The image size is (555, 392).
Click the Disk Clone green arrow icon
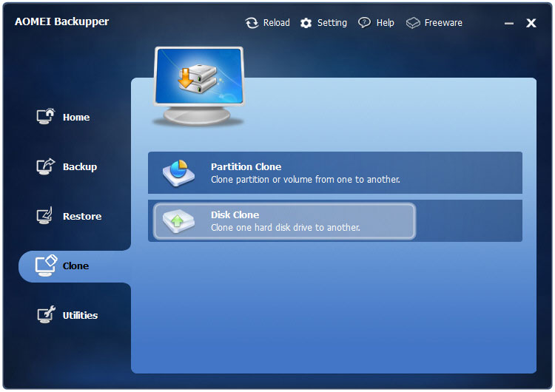(x=178, y=221)
